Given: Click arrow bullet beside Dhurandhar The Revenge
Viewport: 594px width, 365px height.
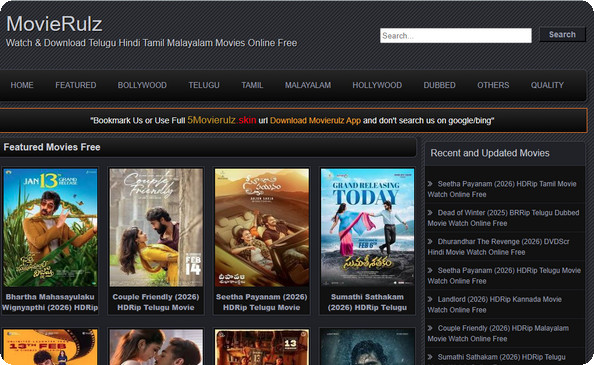Looking at the screenshot, I should pos(430,241).
